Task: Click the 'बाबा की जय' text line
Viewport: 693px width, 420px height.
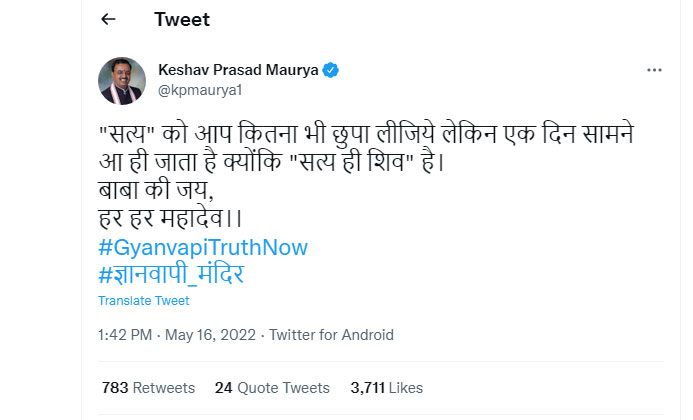Action: tap(156, 190)
